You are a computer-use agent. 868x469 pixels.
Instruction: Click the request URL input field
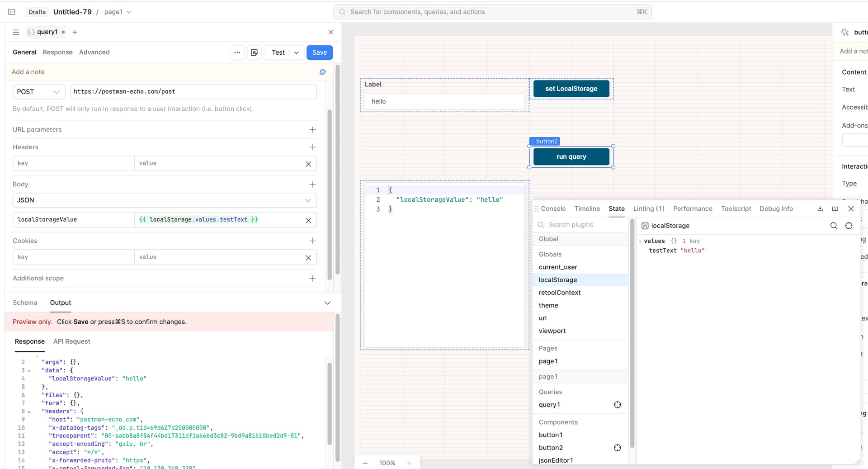193,92
